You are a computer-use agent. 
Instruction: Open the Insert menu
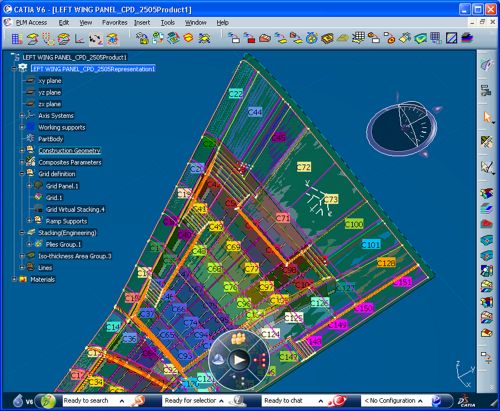click(142, 23)
